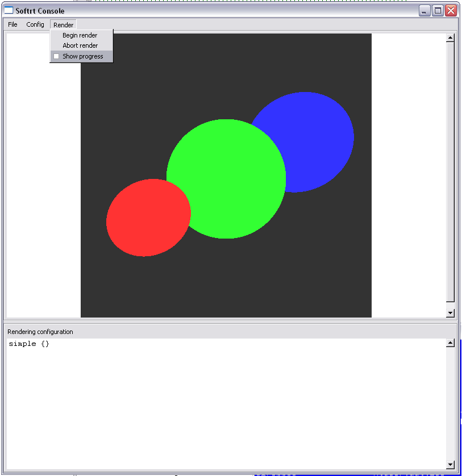Open the Config menu
The image size is (462, 476).
point(35,24)
